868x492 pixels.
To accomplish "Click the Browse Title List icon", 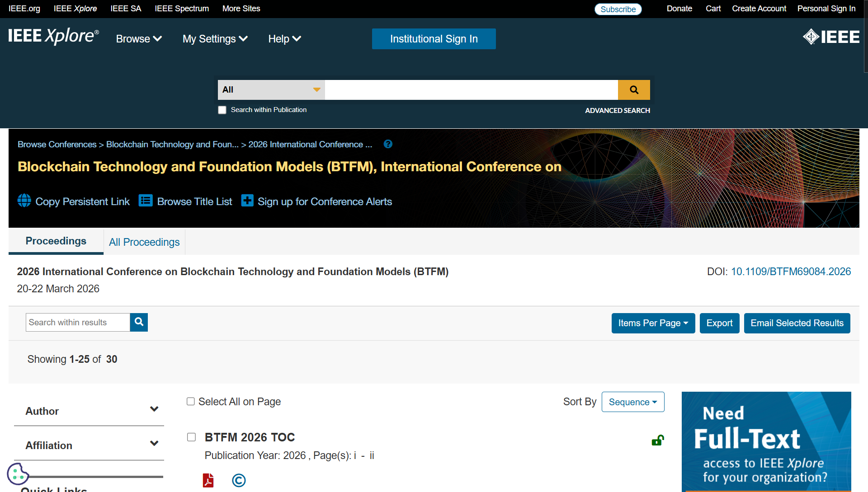I will click(146, 201).
